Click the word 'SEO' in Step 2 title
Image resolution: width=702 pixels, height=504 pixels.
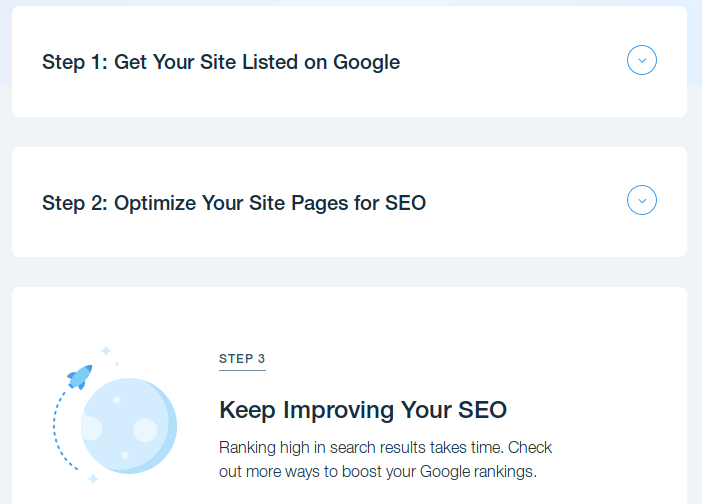coord(405,203)
